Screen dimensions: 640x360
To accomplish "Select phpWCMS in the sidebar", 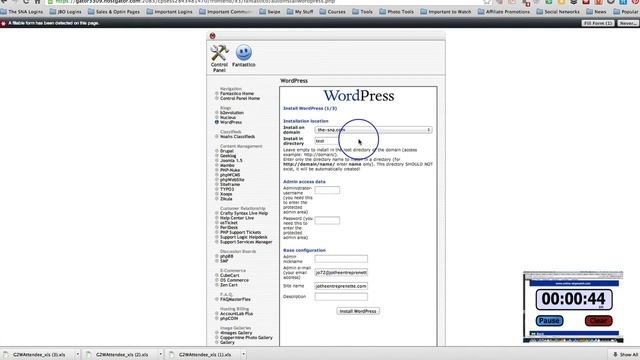I will tap(230, 175).
